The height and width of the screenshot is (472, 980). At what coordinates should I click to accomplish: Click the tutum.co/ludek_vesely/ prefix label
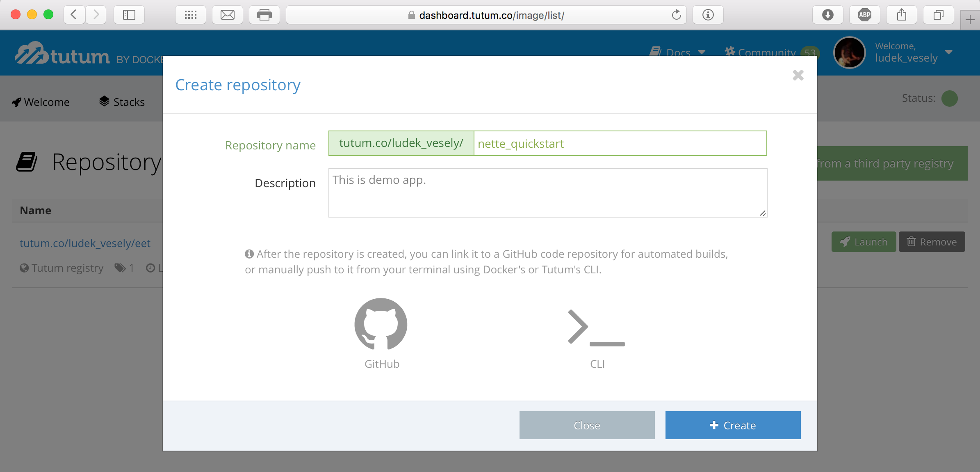[x=401, y=143]
